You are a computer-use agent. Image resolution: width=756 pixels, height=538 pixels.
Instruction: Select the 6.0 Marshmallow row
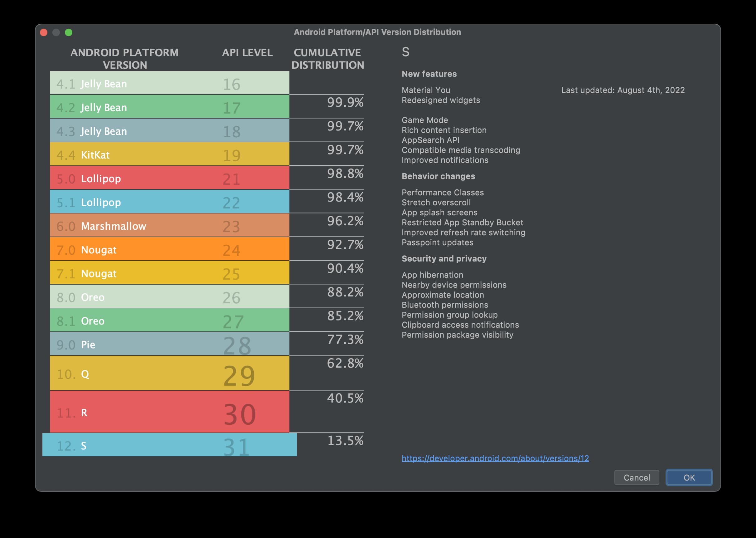pyautogui.click(x=169, y=225)
